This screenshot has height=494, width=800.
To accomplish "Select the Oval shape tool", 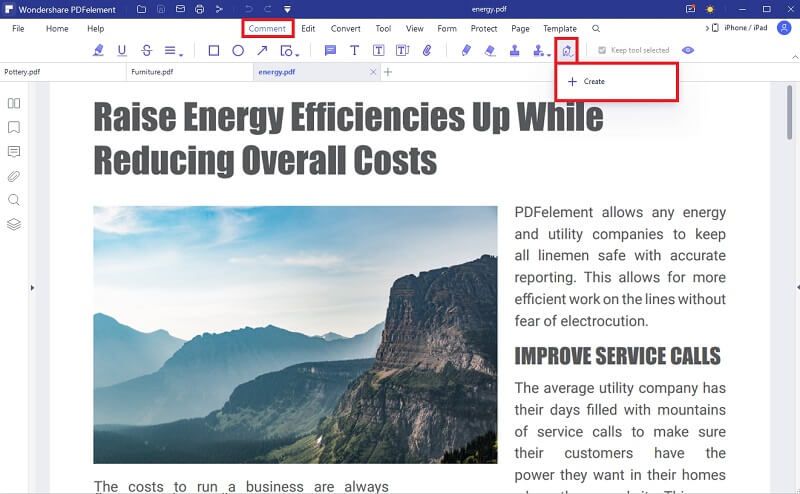I will [238, 50].
